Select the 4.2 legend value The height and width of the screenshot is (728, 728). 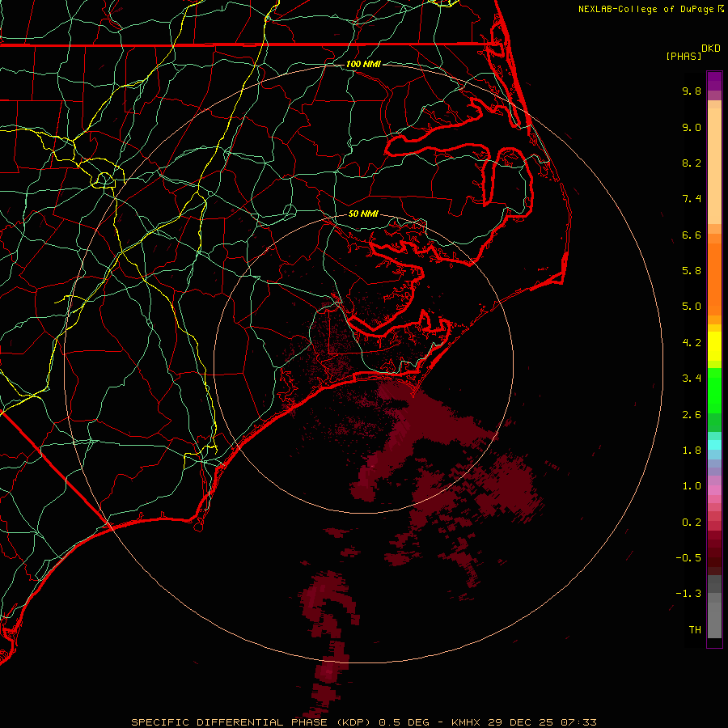(692, 343)
